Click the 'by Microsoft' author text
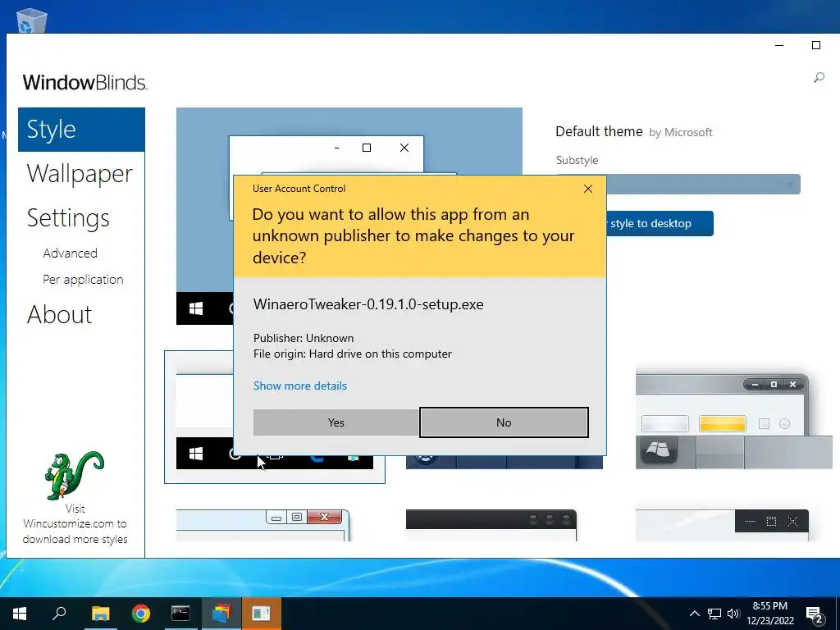 point(680,133)
